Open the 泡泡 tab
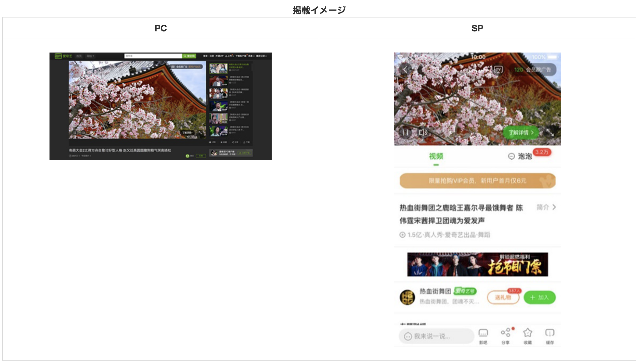Viewport: 639px width, 364px height. pyautogui.click(x=524, y=156)
